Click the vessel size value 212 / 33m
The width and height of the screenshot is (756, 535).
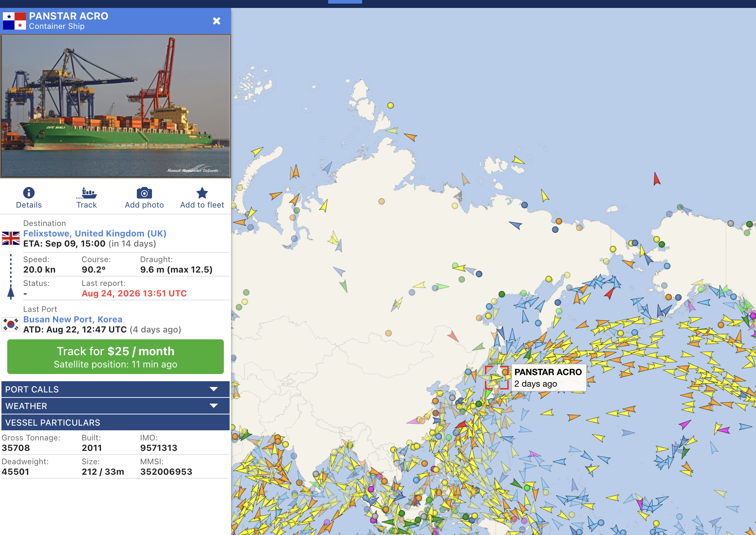pyautogui.click(x=103, y=472)
